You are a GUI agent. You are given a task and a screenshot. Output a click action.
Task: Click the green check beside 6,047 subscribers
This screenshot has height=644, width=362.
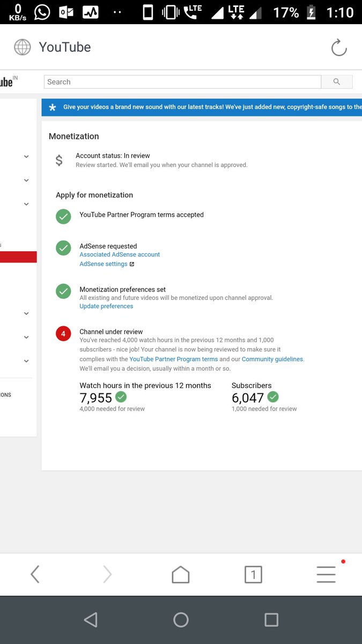pyautogui.click(x=273, y=397)
